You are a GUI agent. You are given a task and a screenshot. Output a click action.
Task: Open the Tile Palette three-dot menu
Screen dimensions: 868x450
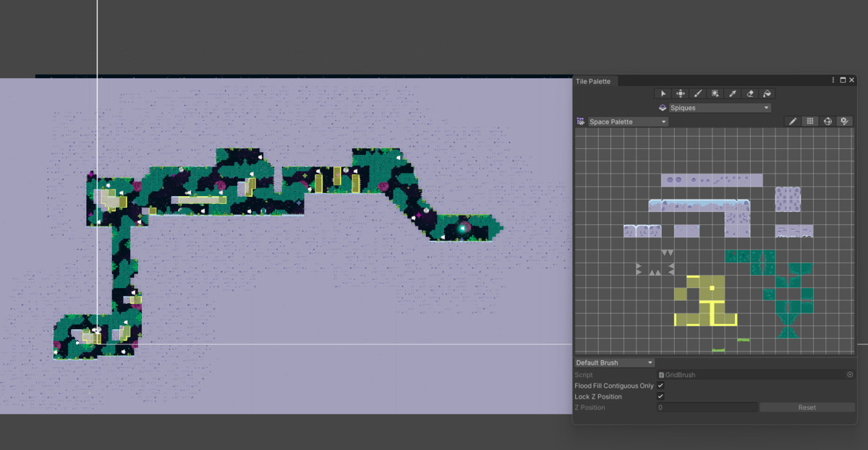pos(833,80)
